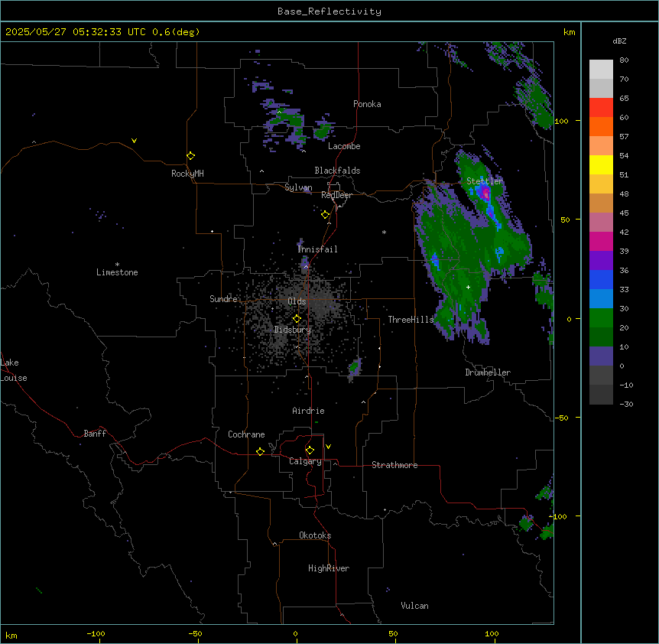
Task: Click the yellow V marker northeast of Calgary
Action: point(328,447)
